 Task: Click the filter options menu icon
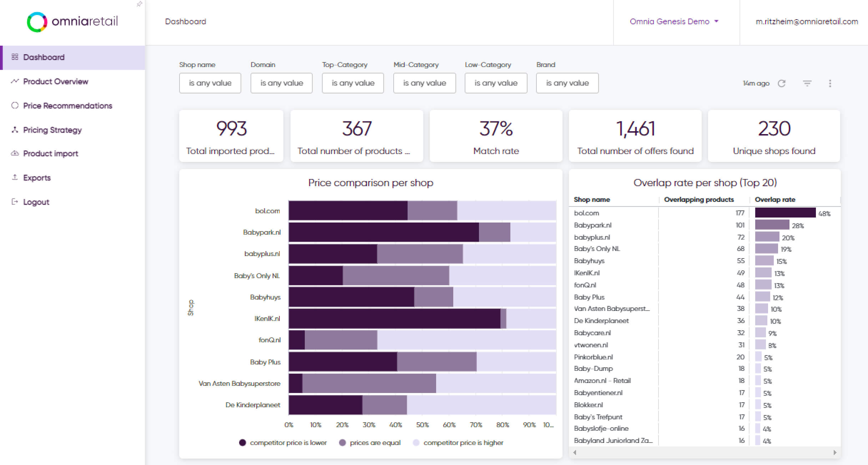tap(807, 83)
